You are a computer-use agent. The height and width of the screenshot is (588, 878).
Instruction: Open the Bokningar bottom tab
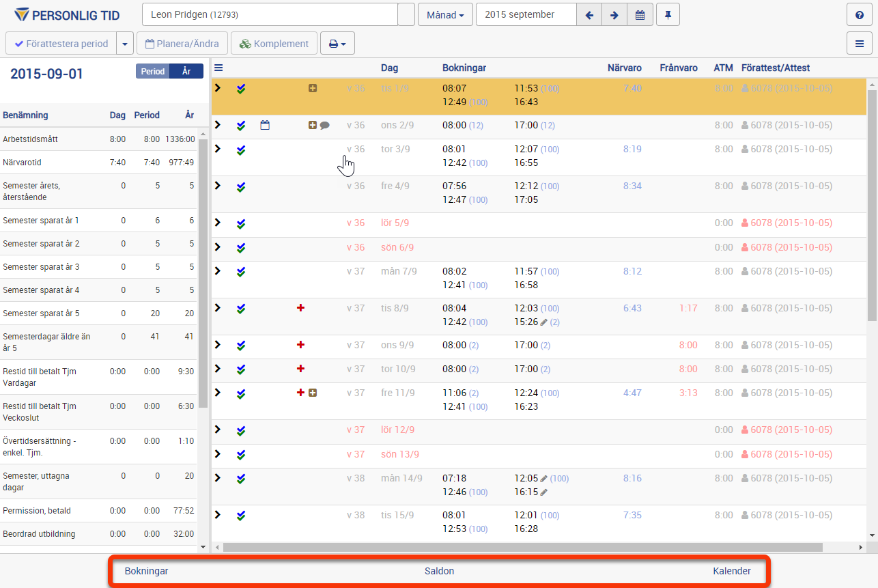(x=146, y=571)
